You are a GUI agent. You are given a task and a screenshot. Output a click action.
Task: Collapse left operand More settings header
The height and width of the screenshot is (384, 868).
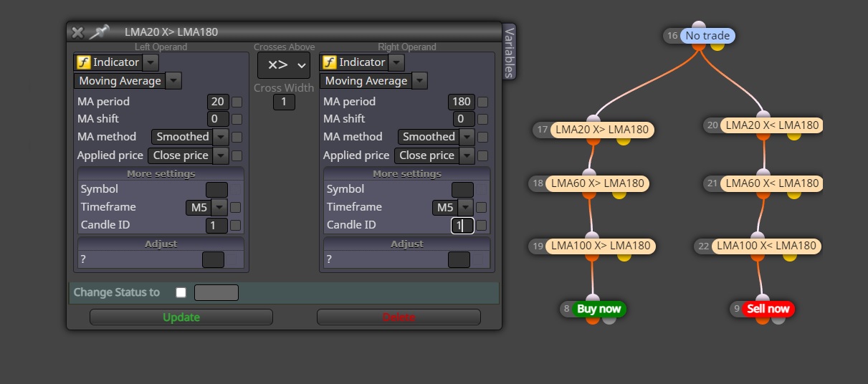point(161,173)
